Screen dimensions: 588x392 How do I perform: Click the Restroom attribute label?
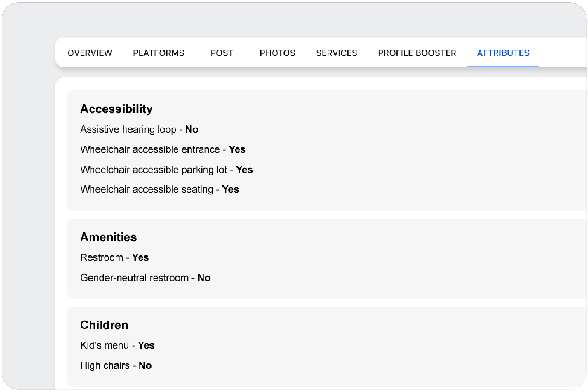(x=102, y=258)
